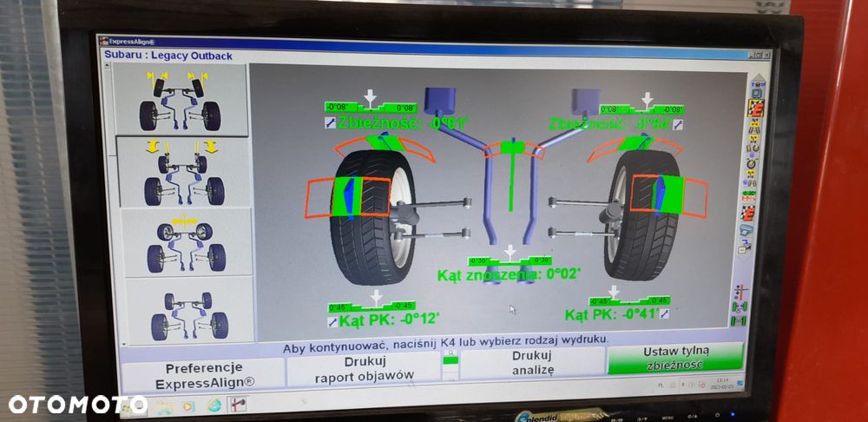The image size is (868, 422).
Task: Click green softkey level selector between print buttons
Action: coord(450,360)
